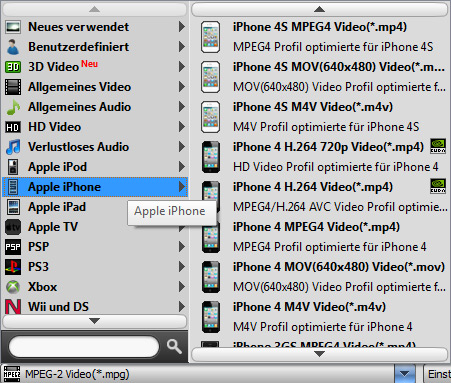Viewport: 451px width, 383px height.
Task: Click the Allgemeines Audio music note icon
Action: coord(13,107)
